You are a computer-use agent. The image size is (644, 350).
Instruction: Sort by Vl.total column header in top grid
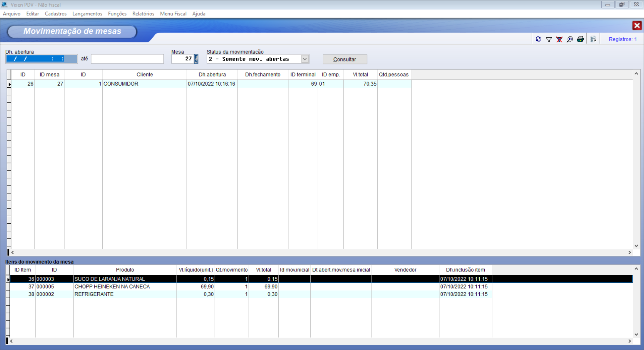pyautogui.click(x=360, y=75)
